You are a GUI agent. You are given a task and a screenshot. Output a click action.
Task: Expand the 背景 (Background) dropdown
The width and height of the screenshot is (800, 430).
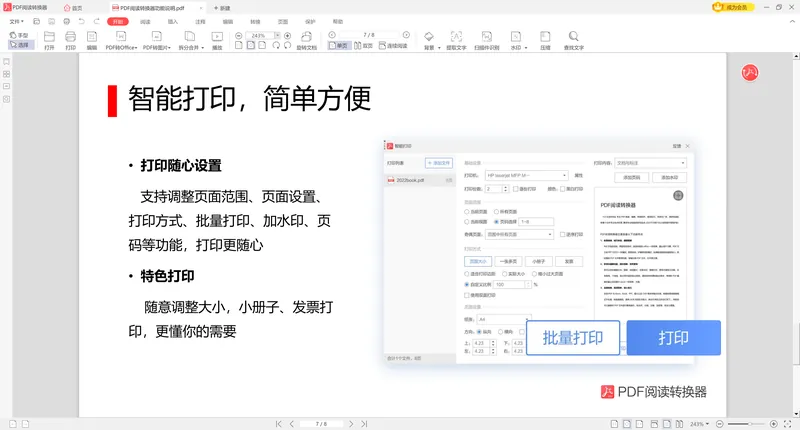[x=439, y=48]
